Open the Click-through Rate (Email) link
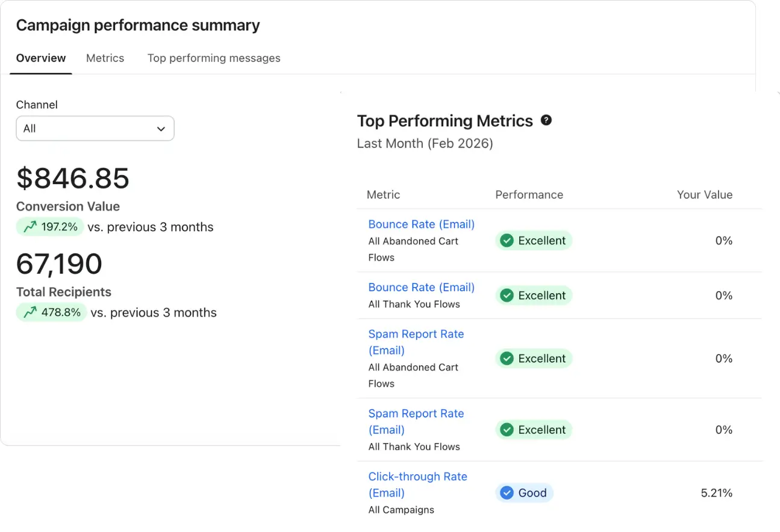780x532 pixels. pos(417,484)
